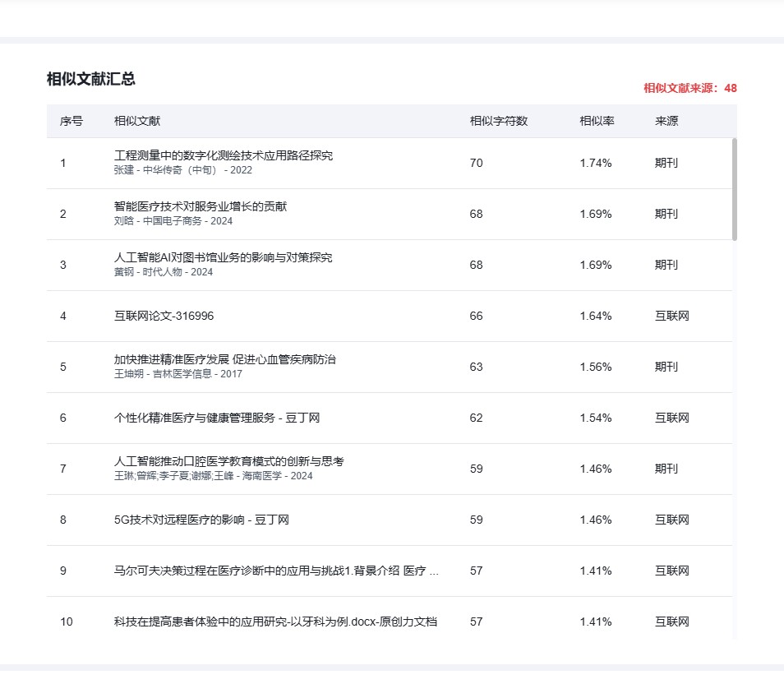This screenshot has height=684, width=784.
Task: Open 人工智能AI对图书馆业务的影响与对策探究 entry
Action: click(223, 257)
